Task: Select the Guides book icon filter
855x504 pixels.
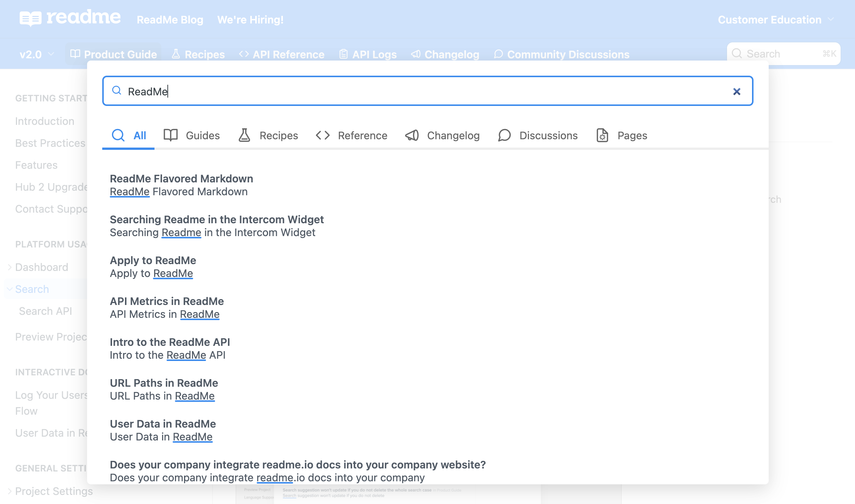Action: (x=170, y=135)
